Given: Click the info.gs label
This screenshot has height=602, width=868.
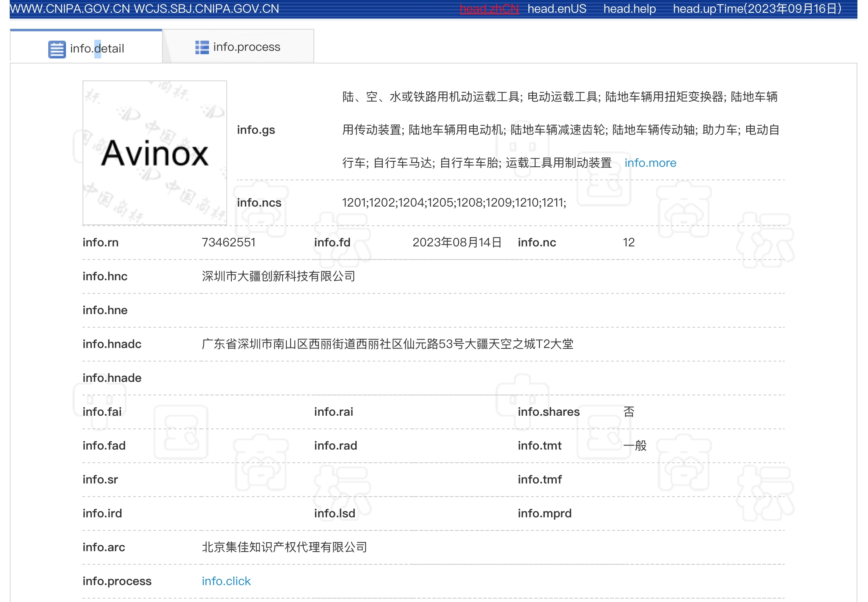Looking at the screenshot, I should coord(256,130).
